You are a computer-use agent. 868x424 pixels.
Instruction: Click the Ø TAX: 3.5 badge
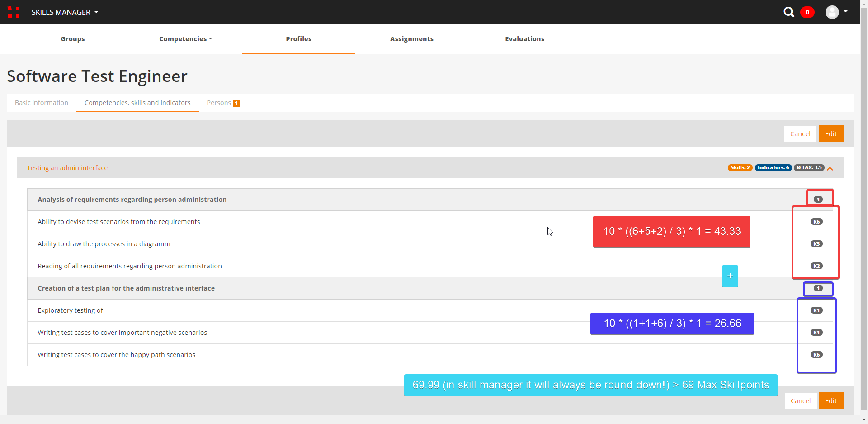[809, 167]
